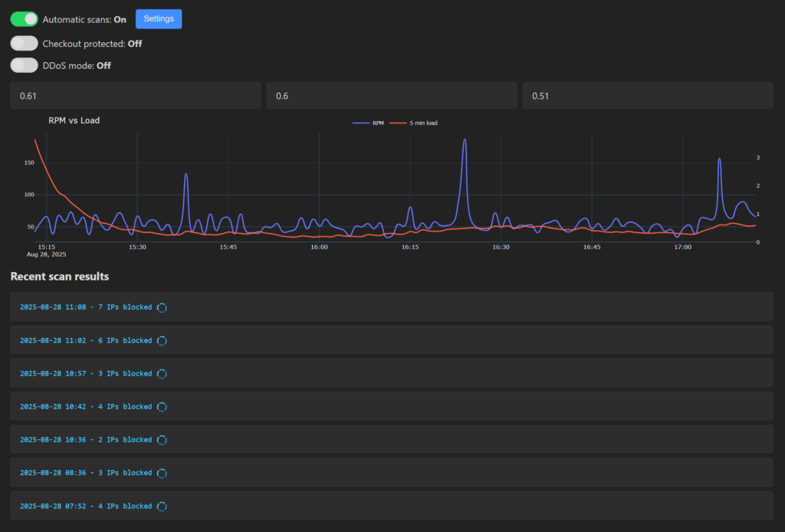
Task: Enable the DDoS mode switch
Action: 25,65
